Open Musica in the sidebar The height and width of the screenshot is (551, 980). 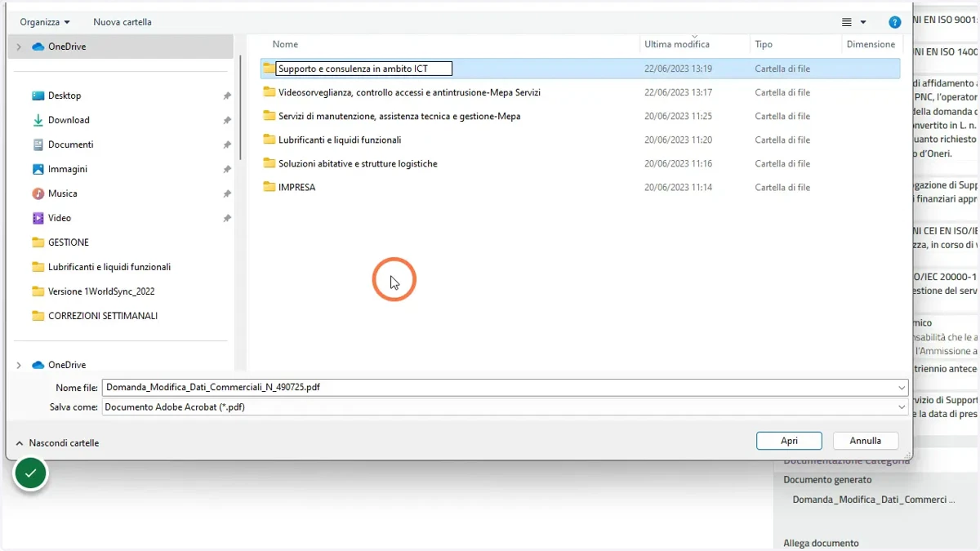63,193
